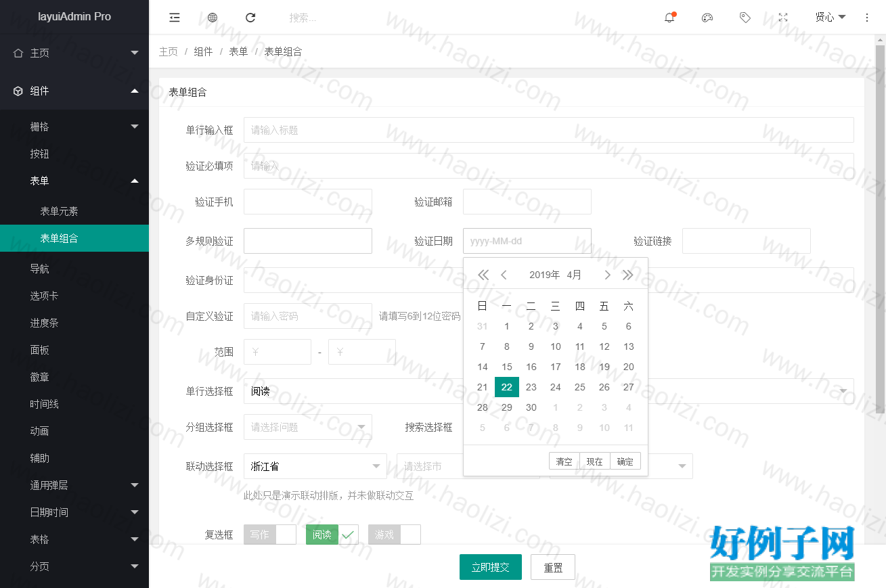The height and width of the screenshot is (588, 886).
Task: Go to previous year in calendar
Action: (483, 275)
